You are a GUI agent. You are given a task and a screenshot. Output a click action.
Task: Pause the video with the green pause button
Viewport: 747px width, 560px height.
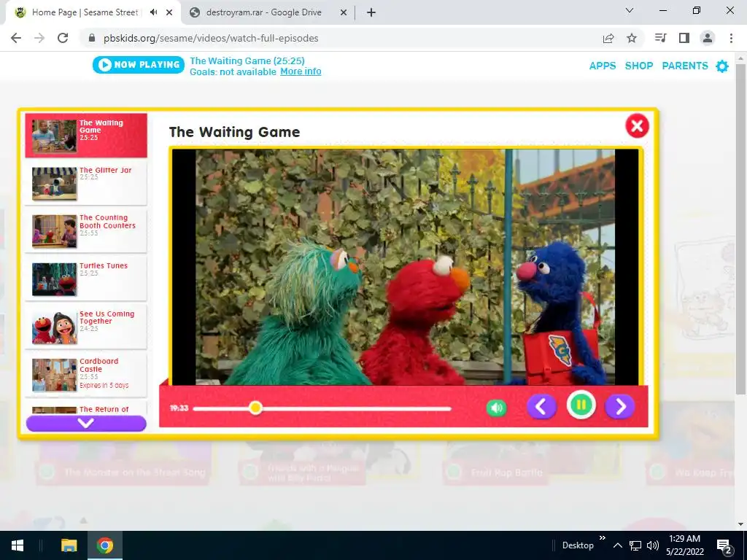[x=581, y=405]
